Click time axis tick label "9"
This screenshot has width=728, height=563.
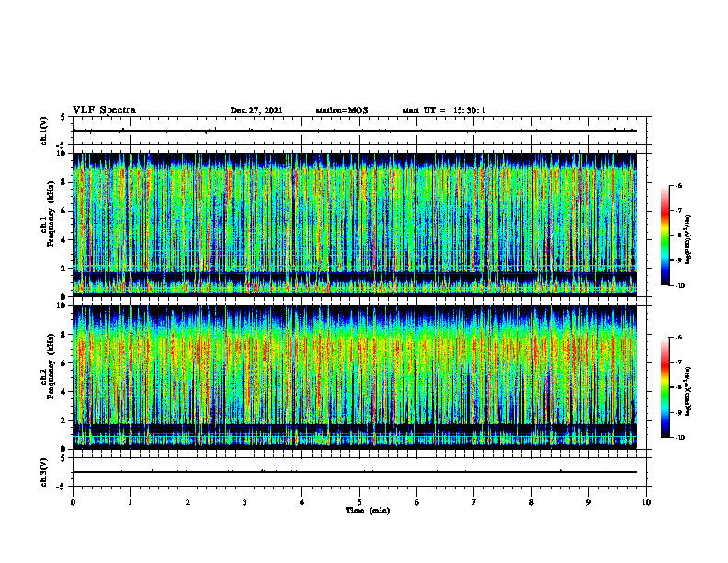click(x=588, y=502)
